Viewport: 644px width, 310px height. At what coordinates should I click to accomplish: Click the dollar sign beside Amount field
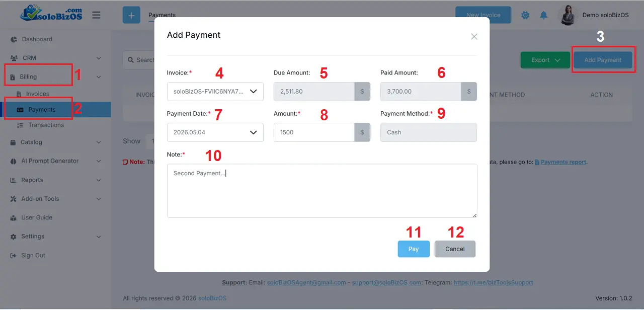click(x=362, y=132)
